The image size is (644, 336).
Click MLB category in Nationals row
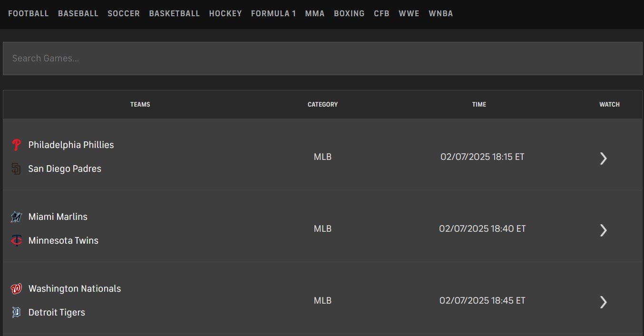322,300
